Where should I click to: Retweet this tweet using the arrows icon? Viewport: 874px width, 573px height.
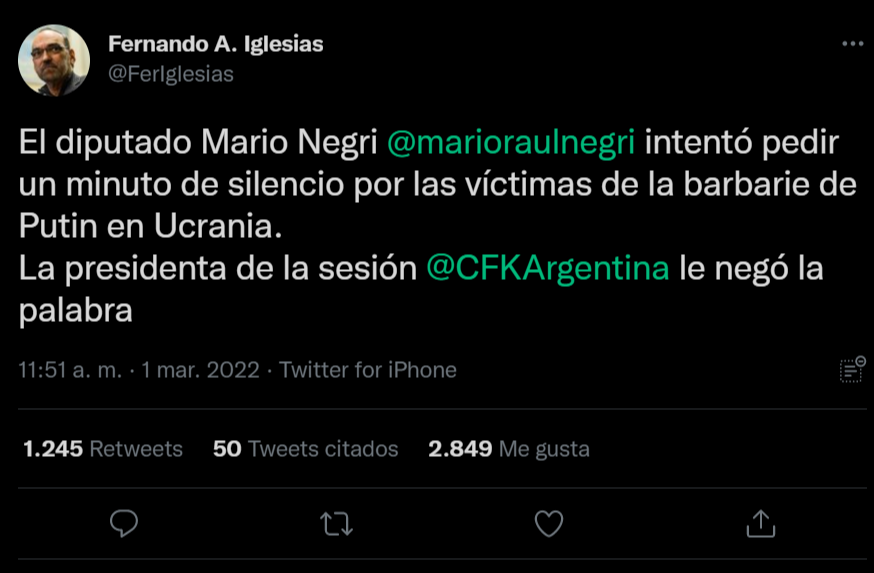336,523
